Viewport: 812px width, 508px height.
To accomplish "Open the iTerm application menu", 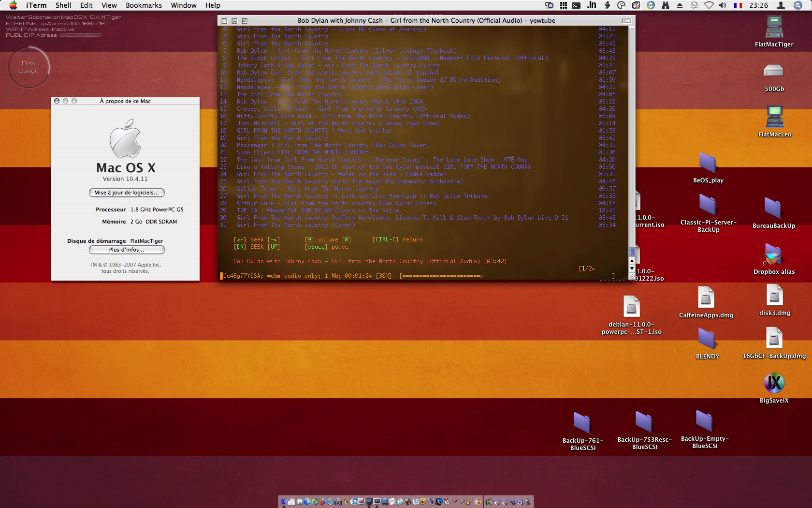I will coord(36,5).
